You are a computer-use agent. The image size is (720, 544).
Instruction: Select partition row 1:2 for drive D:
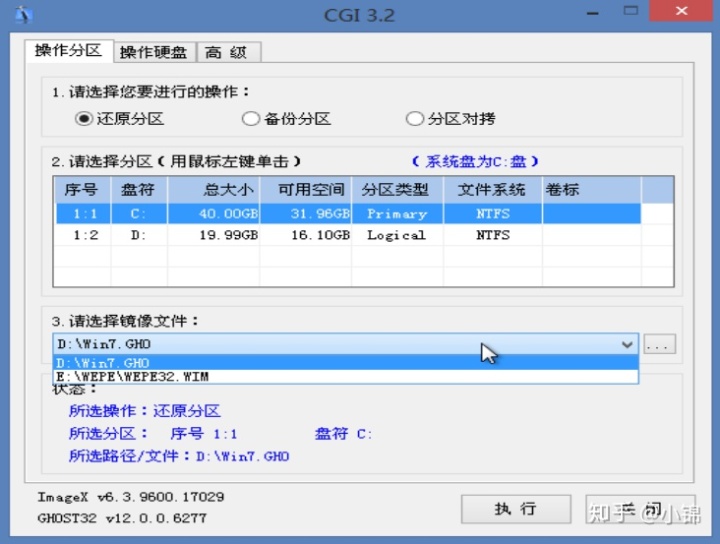point(348,235)
